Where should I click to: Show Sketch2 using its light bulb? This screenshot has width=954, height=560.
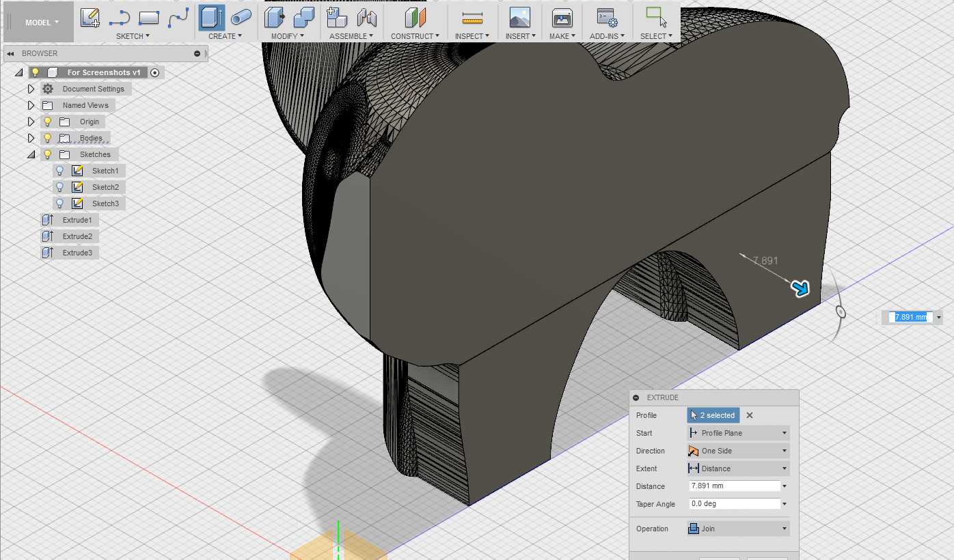[x=59, y=187]
